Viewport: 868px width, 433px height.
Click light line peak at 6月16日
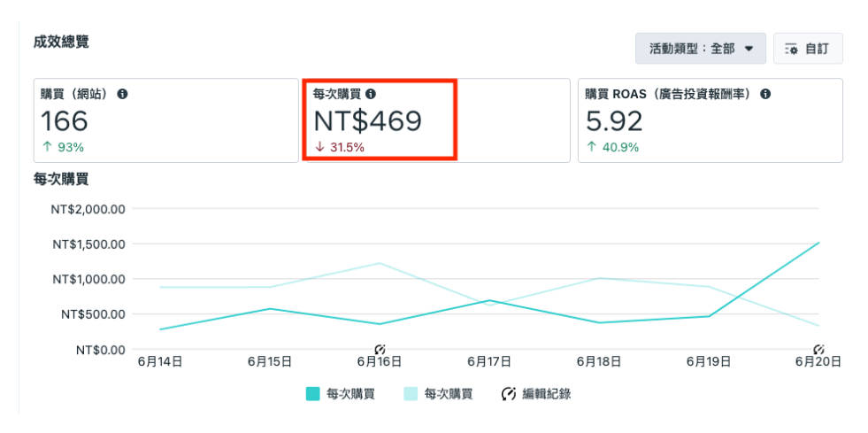pos(380,263)
